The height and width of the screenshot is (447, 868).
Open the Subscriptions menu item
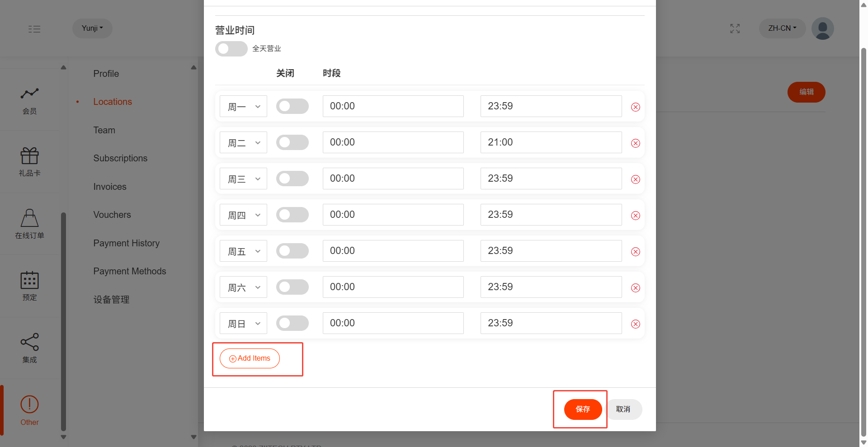point(120,158)
